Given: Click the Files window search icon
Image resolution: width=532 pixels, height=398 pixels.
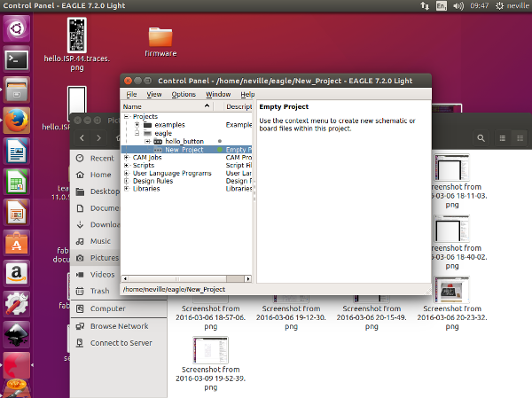Looking at the screenshot, I should (x=481, y=138).
